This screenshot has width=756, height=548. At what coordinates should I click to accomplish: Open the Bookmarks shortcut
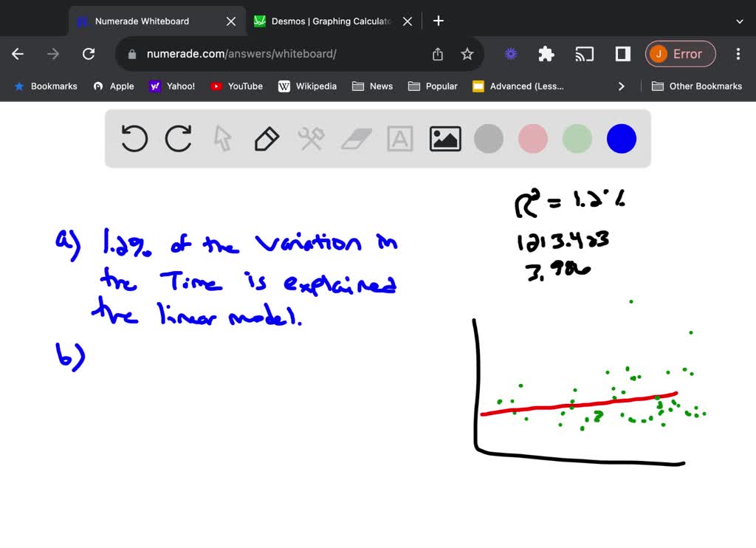[46, 86]
